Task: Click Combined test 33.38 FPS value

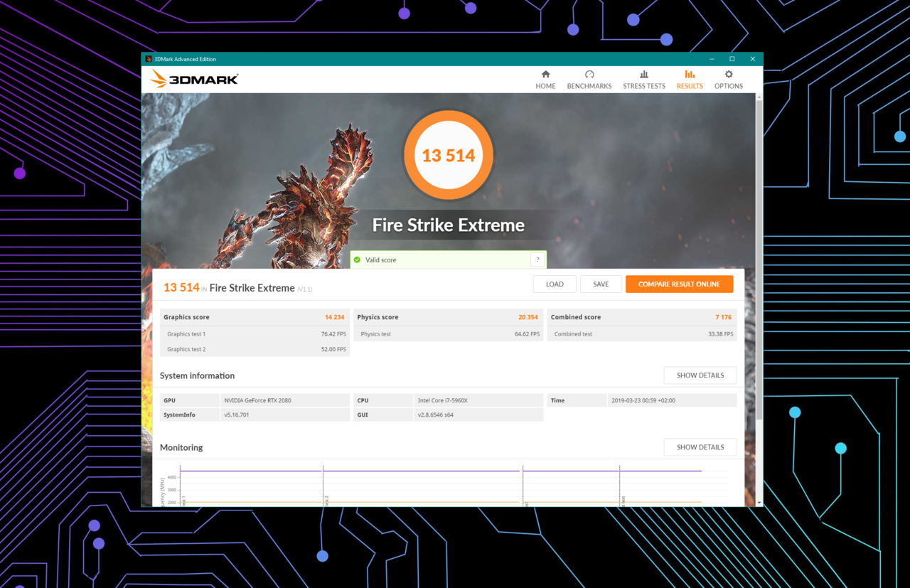Action: click(x=721, y=334)
